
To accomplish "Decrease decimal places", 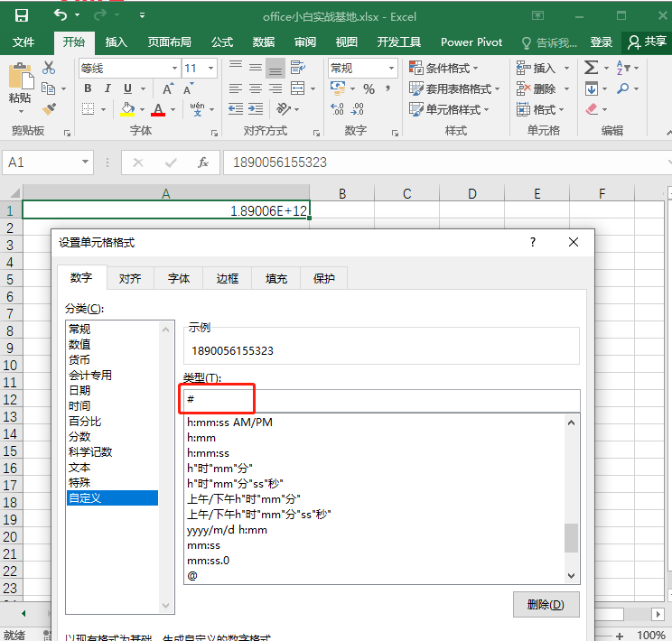I will pos(357,109).
